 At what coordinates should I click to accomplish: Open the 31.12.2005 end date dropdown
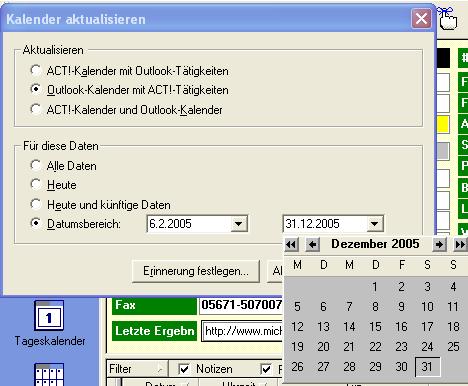(374, 224)
